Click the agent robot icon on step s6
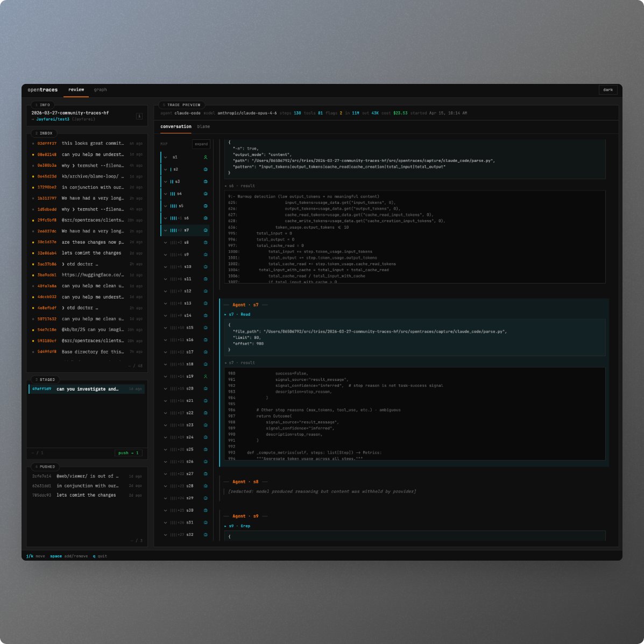 point(206,218)
